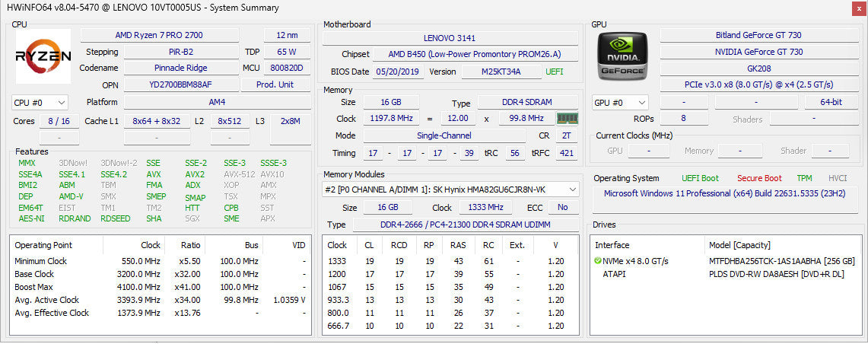This screenshot has height=344, width=868.
Task: Open the GPU #0 selector dropdown
Action: pos(620,103)
